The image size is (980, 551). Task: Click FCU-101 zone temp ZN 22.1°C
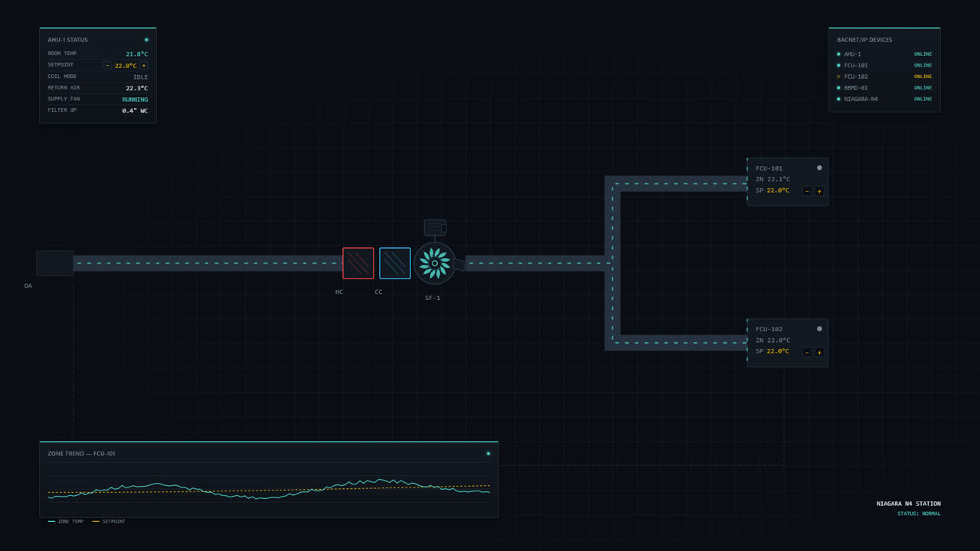(773, 179)
